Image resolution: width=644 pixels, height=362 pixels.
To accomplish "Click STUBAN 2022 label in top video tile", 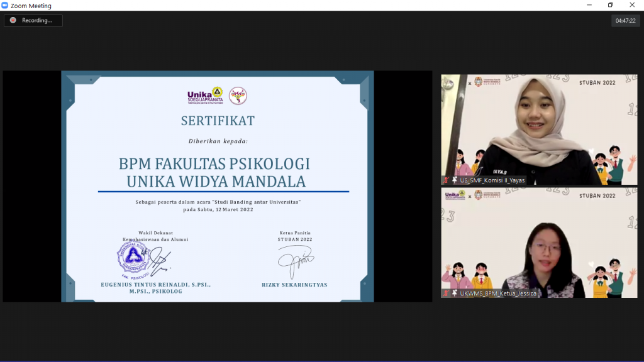I will click(597, 82).
